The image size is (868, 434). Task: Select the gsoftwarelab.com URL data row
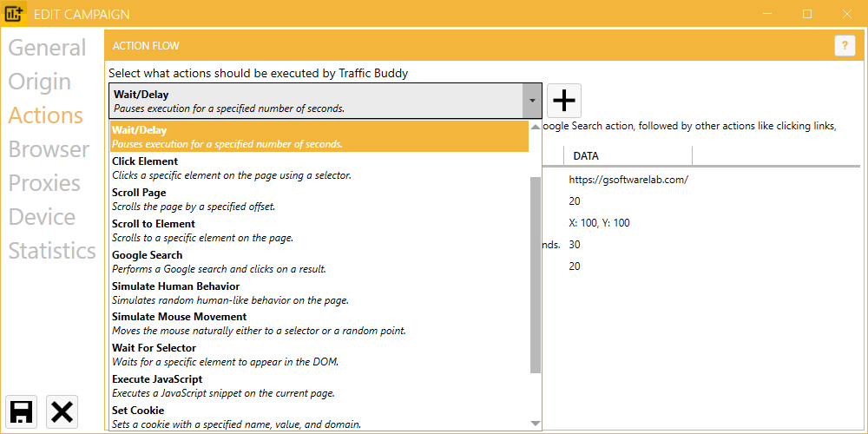tap(628, 180)
